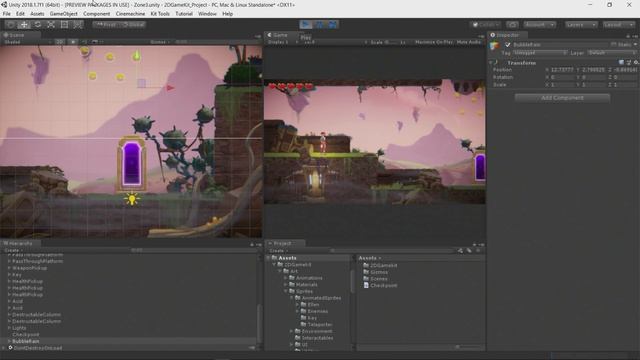Open the Layers dropdown

click(x=581, y=25)
